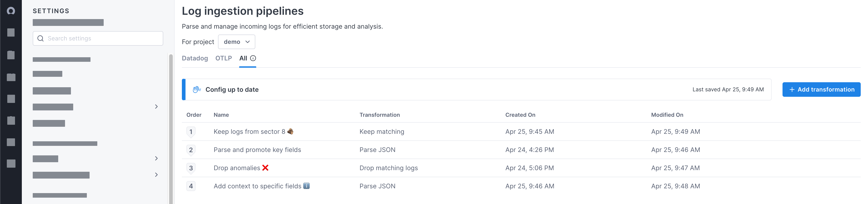Click the plus icon on Add transformation
868x204 pixels.
pos(792,90)
